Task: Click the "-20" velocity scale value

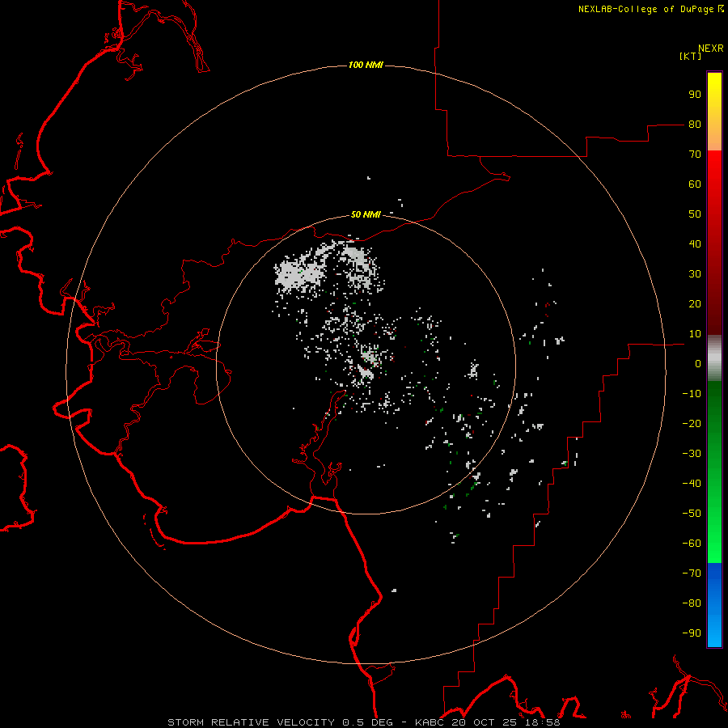Action: (x=692, y=423)
